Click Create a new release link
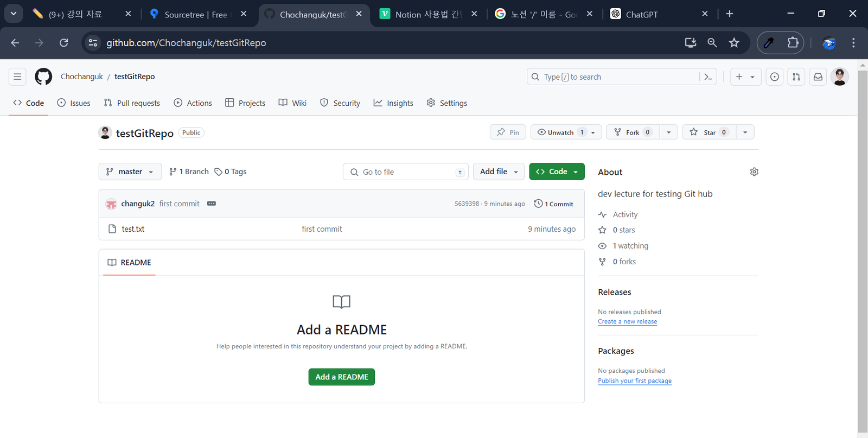This screenshot has height=438, width=868. (627, 321)
